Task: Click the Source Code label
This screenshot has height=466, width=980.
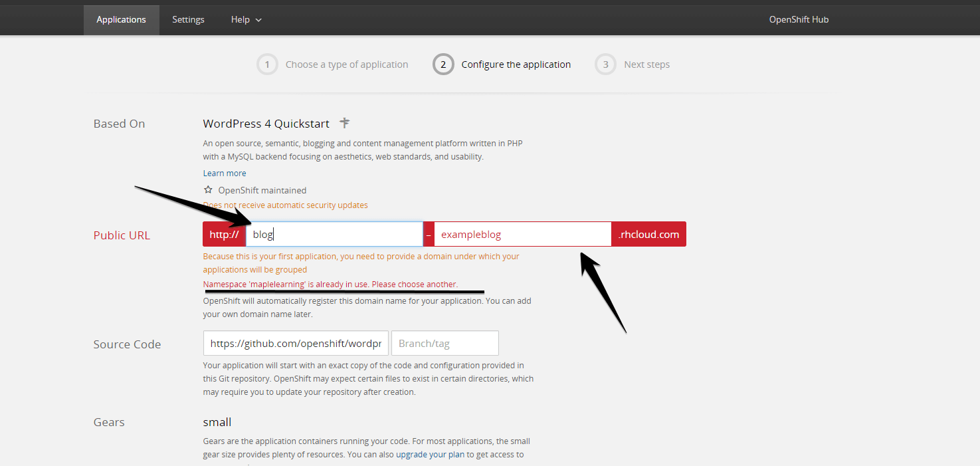Action: pyautogui.click(x=127, y=344)
